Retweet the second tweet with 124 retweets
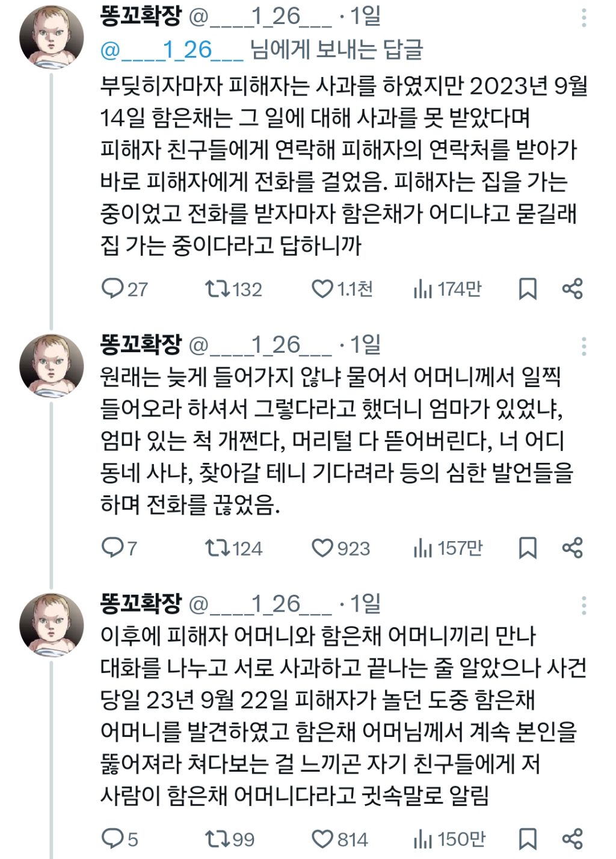Screen dimensions: 616x859 (x=217, y=548)
